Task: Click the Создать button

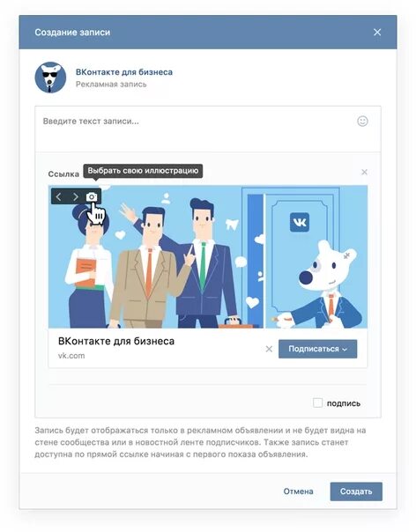Action: tap(356, 491)
